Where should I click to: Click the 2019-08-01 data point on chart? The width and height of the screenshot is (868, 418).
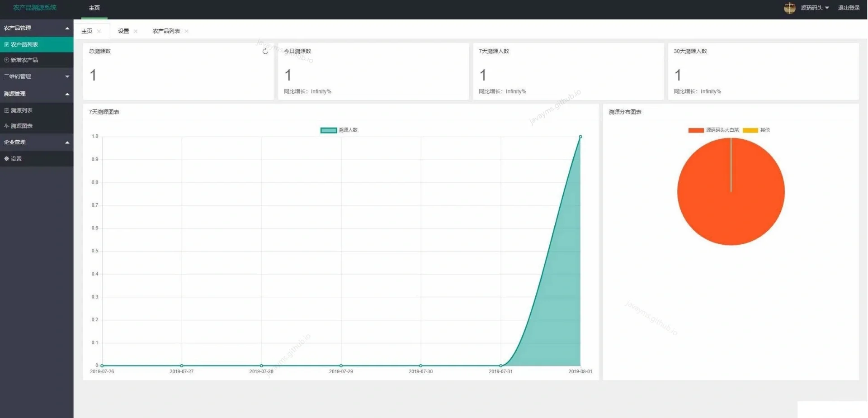pos(580,137)
